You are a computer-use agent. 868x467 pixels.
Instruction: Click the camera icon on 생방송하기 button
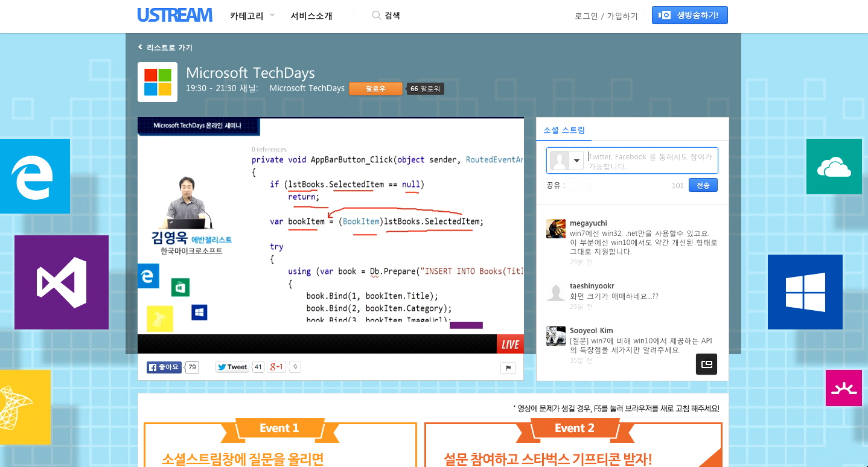point(664,14)
